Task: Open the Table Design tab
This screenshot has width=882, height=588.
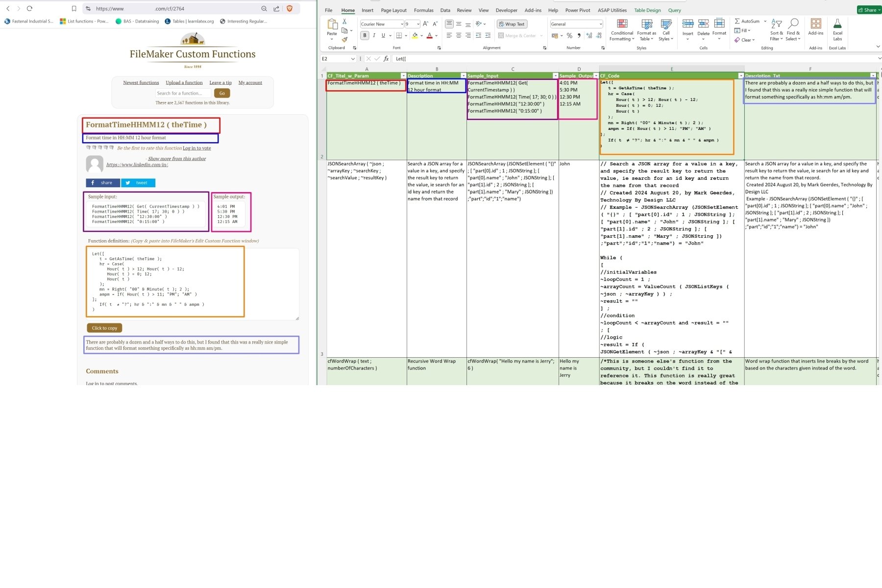Action: [647, 10]
